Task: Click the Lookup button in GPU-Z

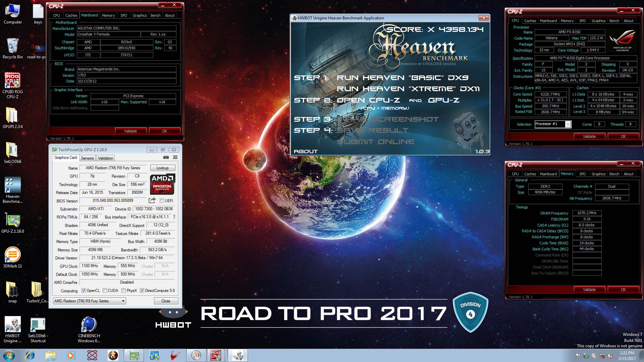Action: pos(162,168)
